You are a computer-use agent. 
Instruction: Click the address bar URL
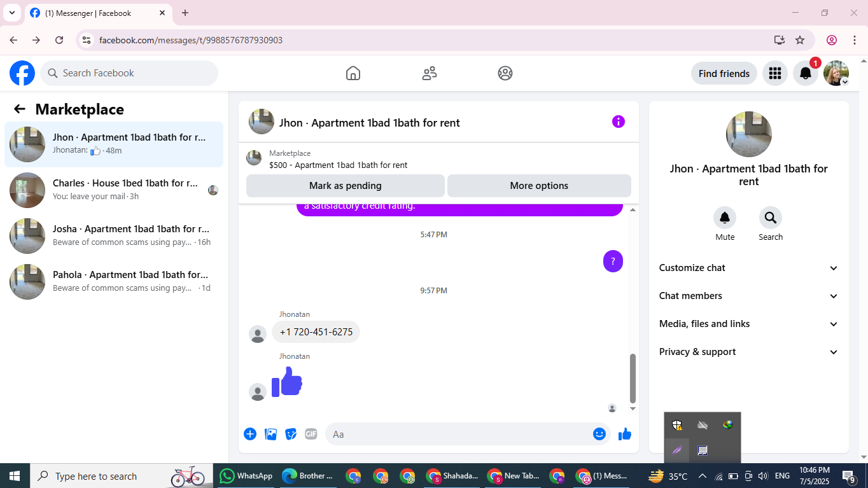click(x=191, y=40)
